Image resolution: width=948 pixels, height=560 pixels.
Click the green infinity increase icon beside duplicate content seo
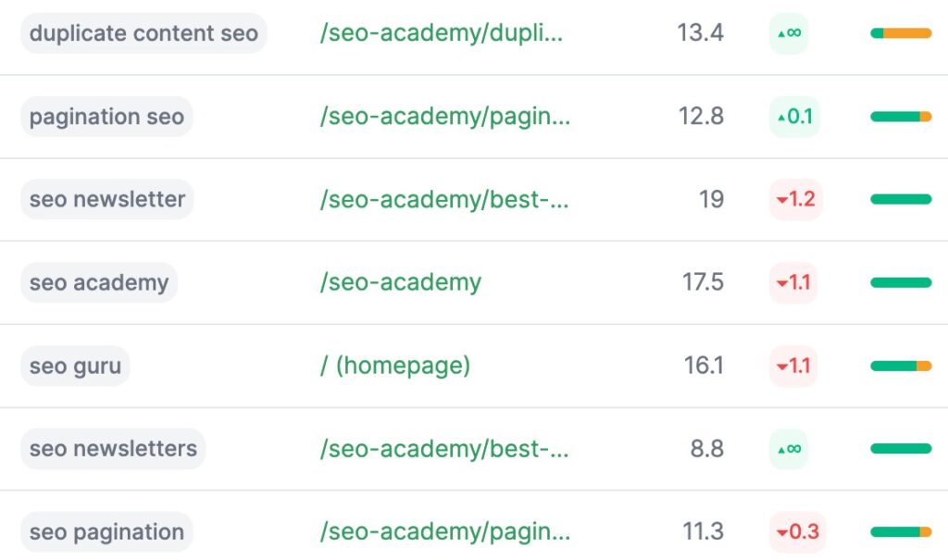click(789, 33)
